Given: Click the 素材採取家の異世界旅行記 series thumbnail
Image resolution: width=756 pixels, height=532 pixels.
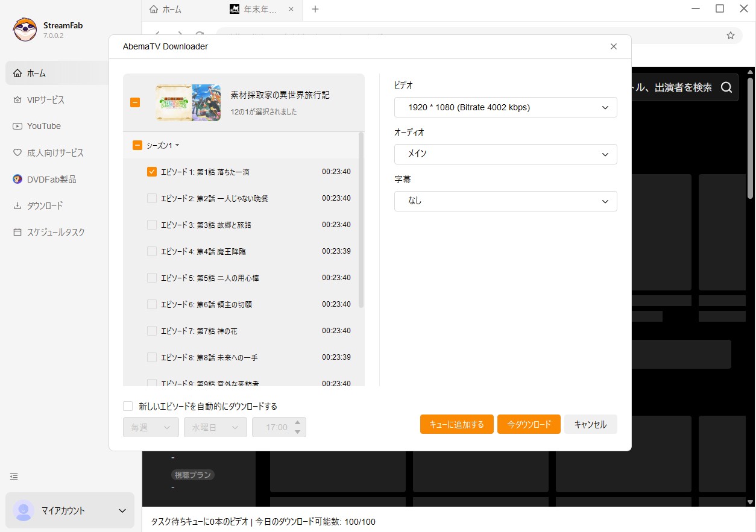Looking at the screenshot, I should (187, 102).
